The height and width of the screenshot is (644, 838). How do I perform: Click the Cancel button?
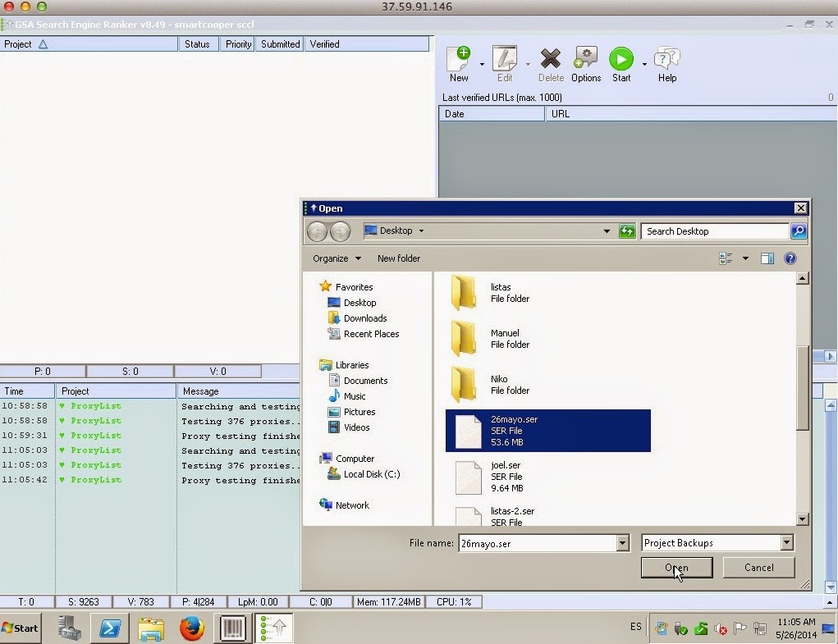click(759, 568)
